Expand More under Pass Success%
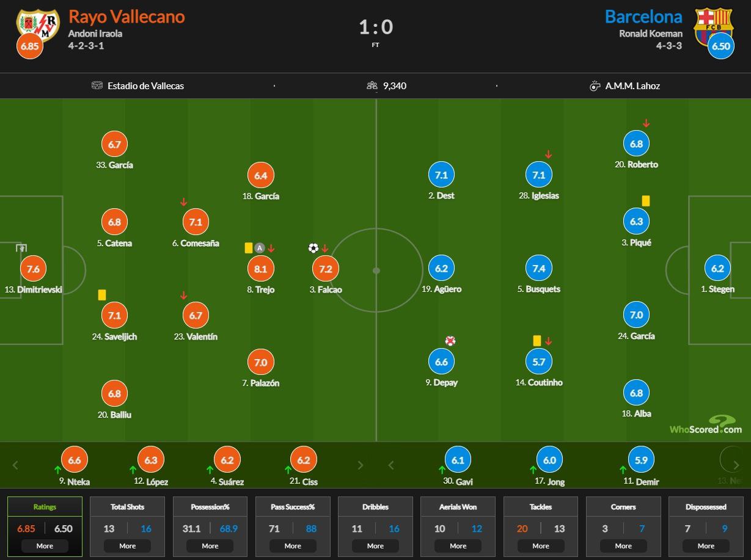This screenshot has height=560, width=751. point(293,546)
